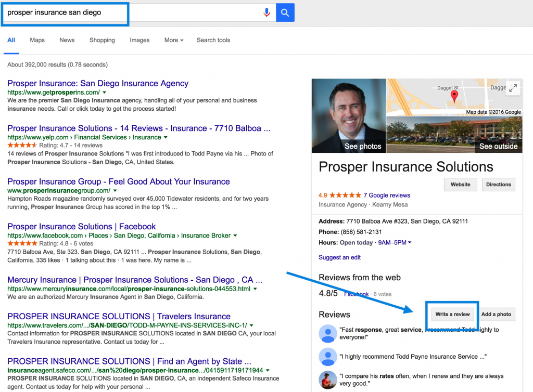Open the Travelers Insurance result link
Image resolution: width=533 pixels, height=392 pixels.
119,316
